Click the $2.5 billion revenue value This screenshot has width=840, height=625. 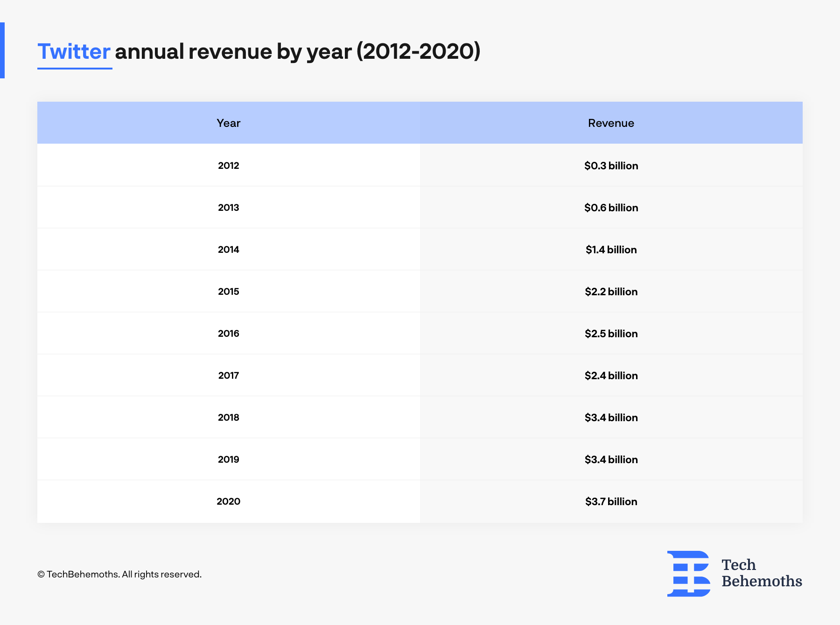tap(611, 333)
